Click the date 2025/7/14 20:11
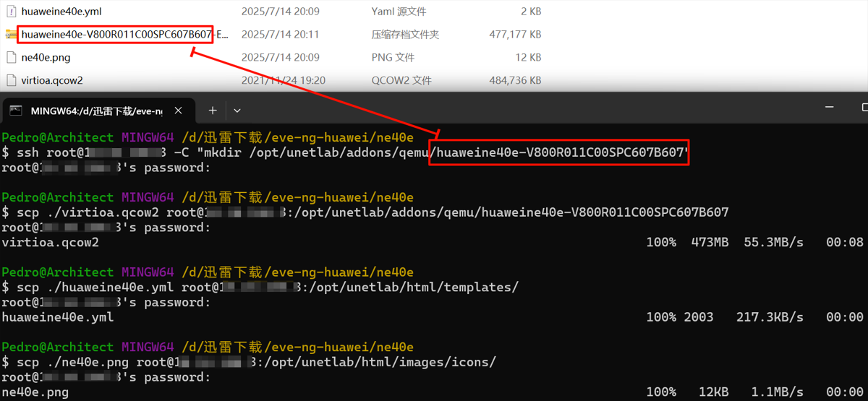This screenshot has height=401, width=868. click(280, 34)
